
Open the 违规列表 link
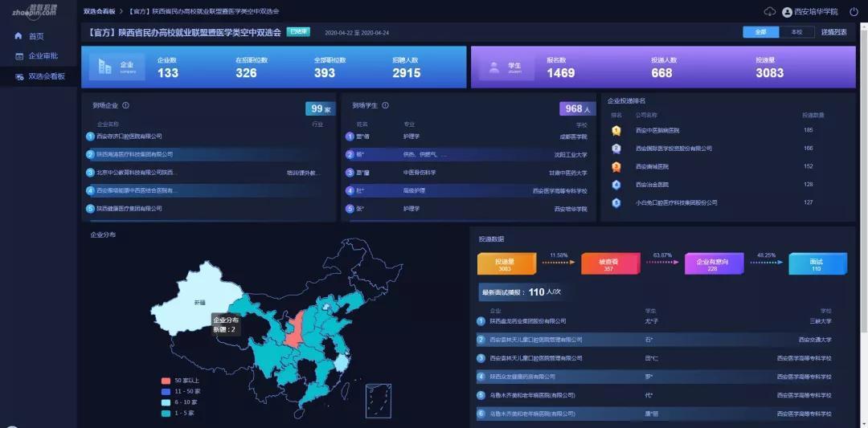tap(833, 32)
